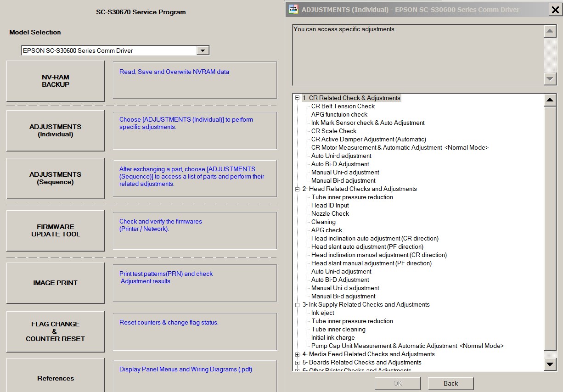Image resolution: width=563 pixels, height=392 pixels.
Task: Select CR Belt Tension Check
Action: [x=343, y=106]
